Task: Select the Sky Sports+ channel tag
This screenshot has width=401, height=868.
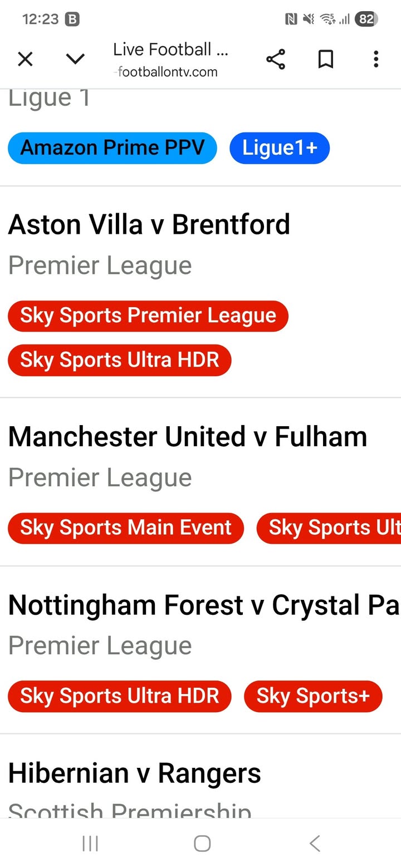Action: (x=313, y=696)
